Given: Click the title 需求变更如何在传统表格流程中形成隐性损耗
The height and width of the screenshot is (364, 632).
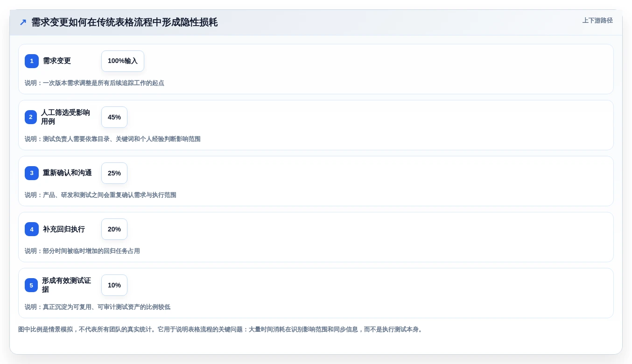Looking at the screenshot, I should (125, 22).
